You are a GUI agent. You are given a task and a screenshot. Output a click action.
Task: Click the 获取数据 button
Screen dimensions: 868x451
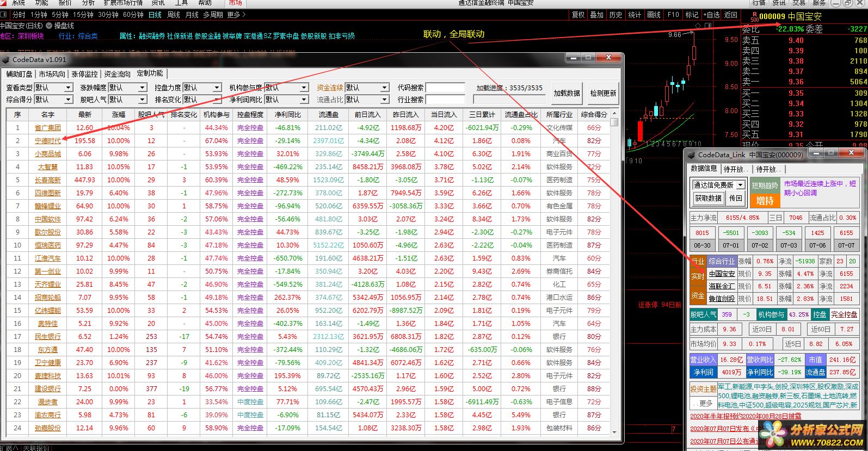pos(708,199)
